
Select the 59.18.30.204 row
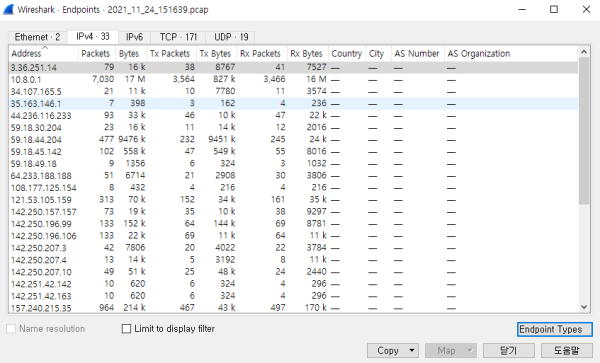tap(293, 127)
